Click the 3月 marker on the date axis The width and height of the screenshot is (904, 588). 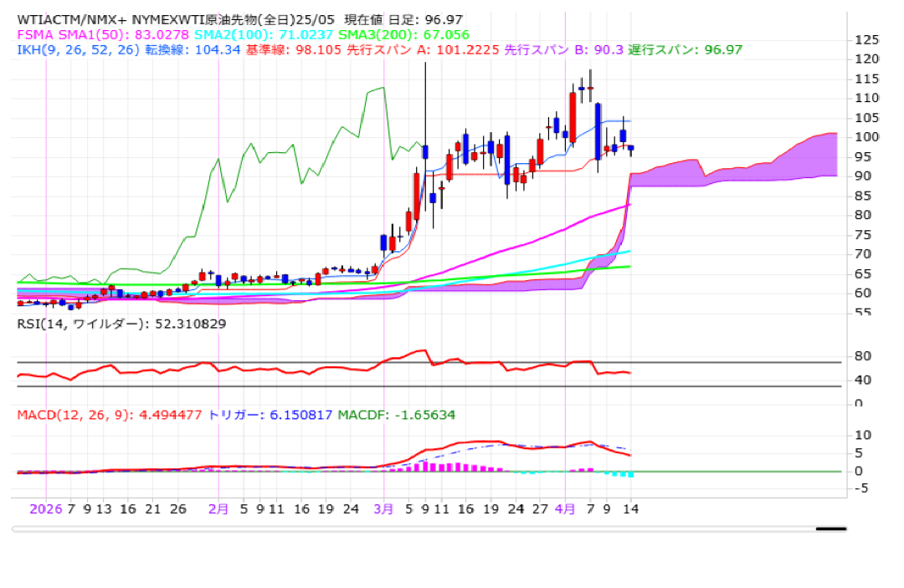[x=383, y=508]
